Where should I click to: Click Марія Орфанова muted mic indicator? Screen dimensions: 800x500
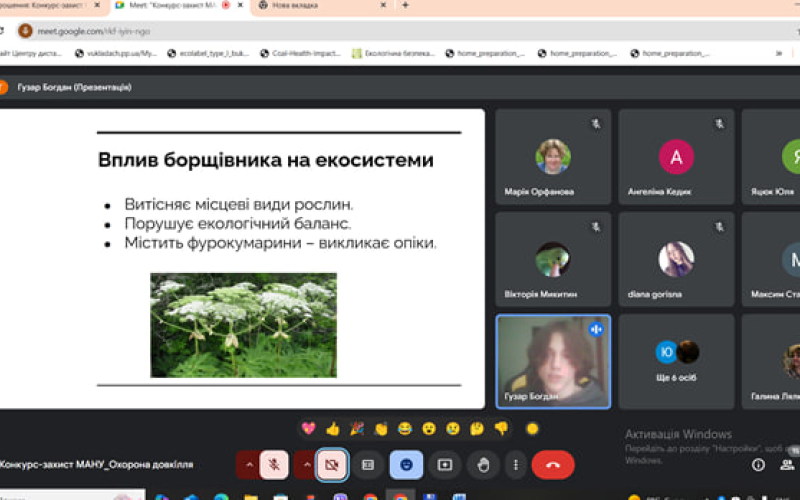596,124
